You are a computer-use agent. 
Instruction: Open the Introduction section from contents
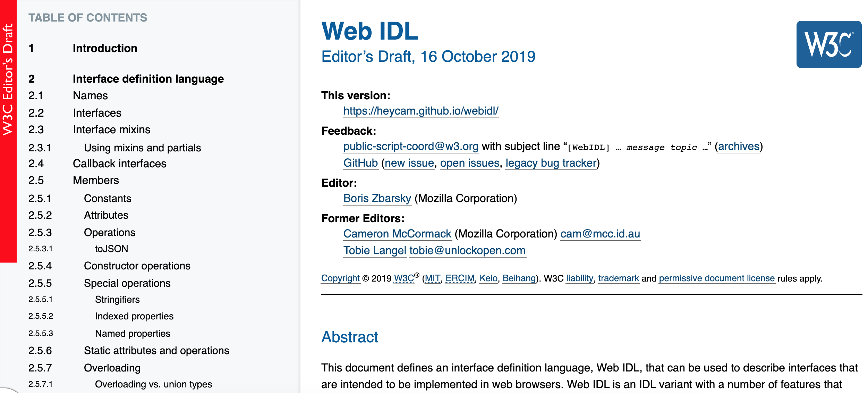[104, 48]
